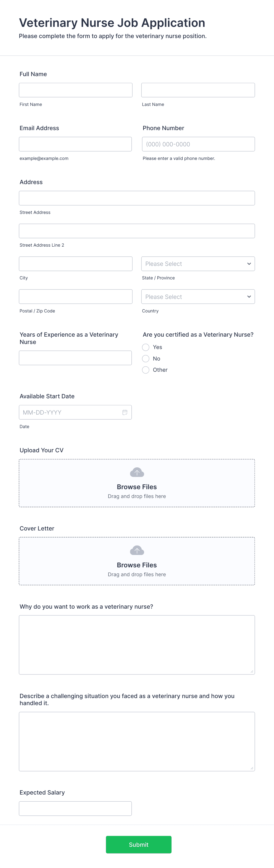Select the Street Address Line 2 field
The height and width of the screenshot is (868, 274).
pyautogui.click(x=137, y=231)
